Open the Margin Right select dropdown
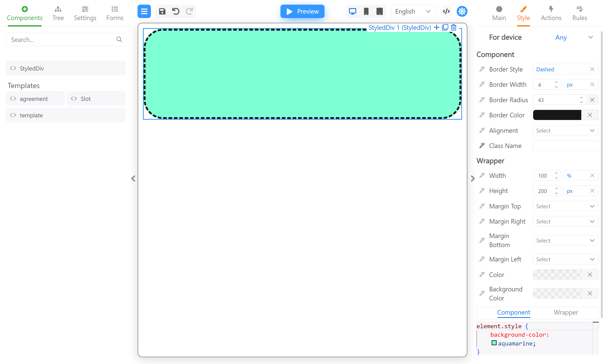The width and height of the screenshot is (605, 364). (x=566, y=221)
